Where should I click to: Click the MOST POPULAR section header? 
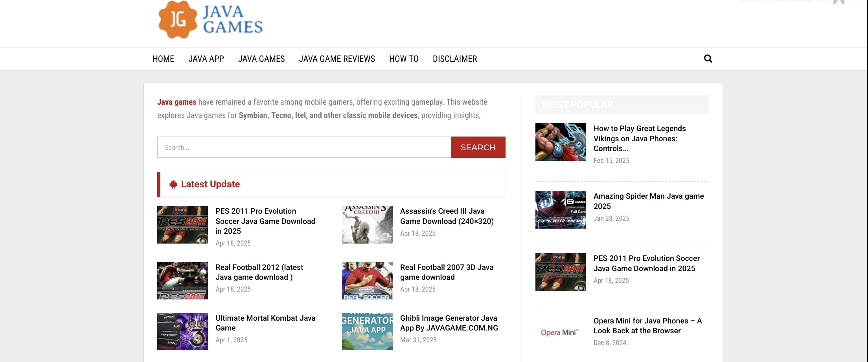[622, 105]
